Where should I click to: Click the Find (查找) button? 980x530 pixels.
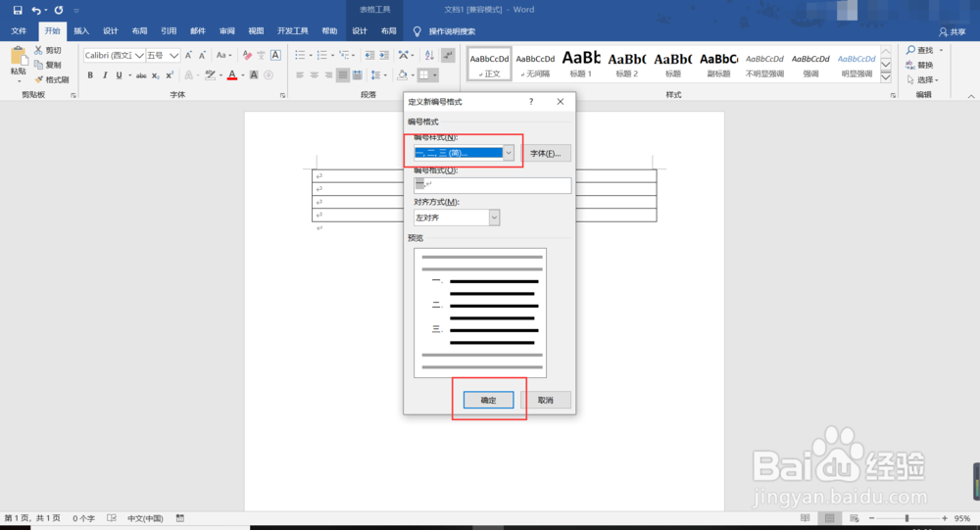coord(920,50)
